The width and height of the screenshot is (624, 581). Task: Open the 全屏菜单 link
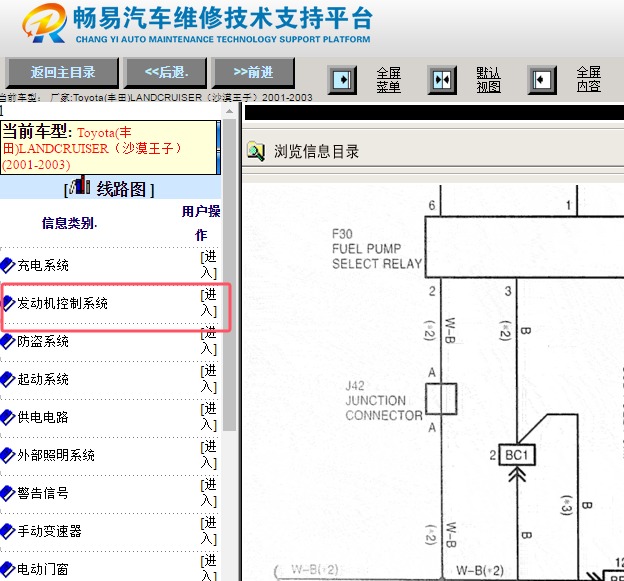[x=388, y=80]
